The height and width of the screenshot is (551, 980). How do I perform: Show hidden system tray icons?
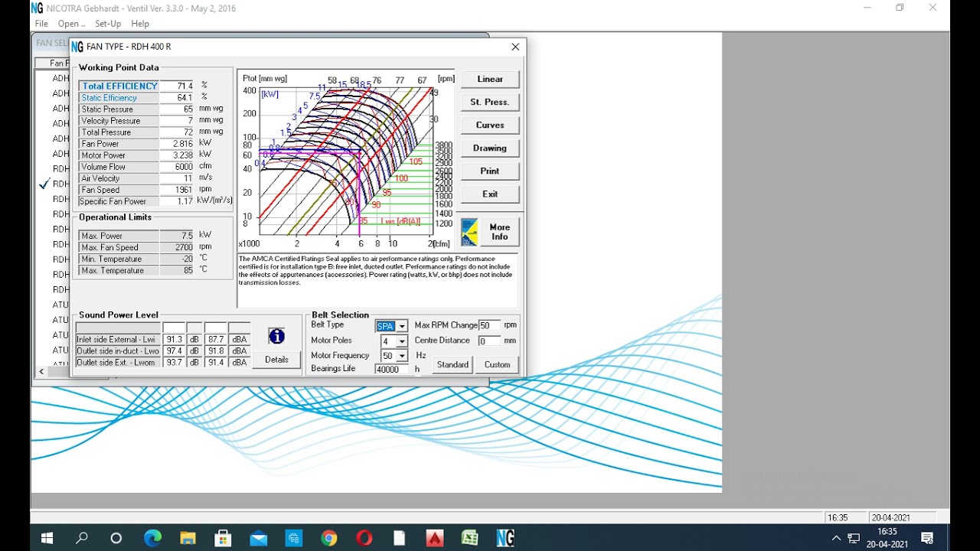[836, 538]
